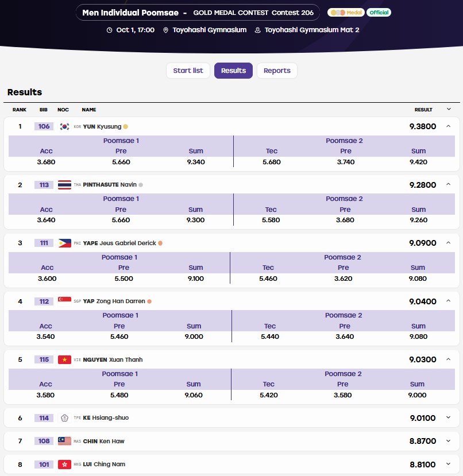Collapse PINTHASUTE Navin's score details
The height and width of the screenshot is (476, 463).
(x=449, y=184)
